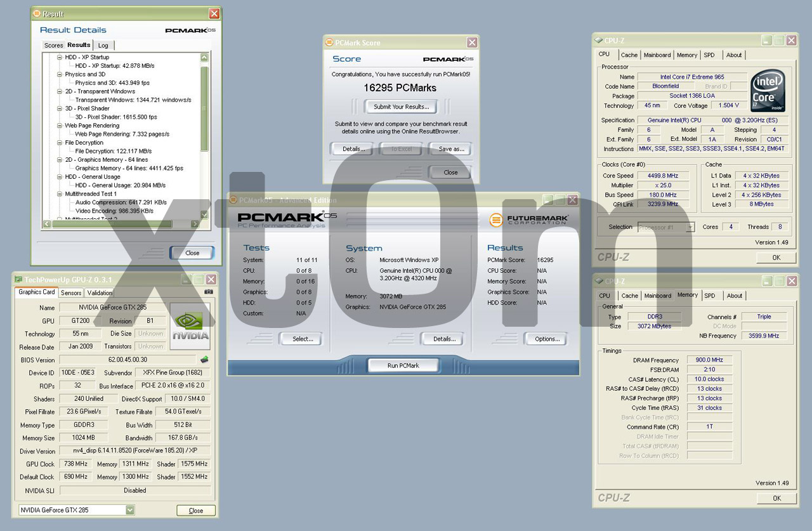Screen dimensions: 812x531
Task: Click the Futuremark Corporation logo
Action: [529, 220]
